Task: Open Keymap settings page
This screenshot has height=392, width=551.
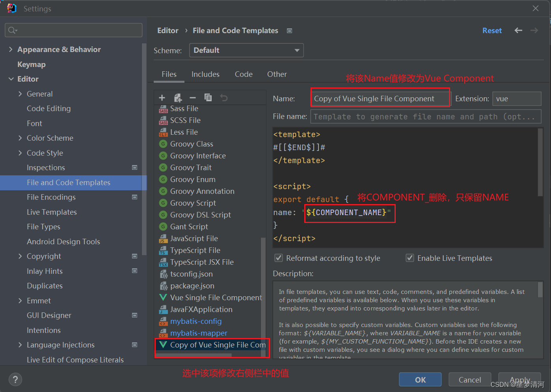Action: tap(32, 64)
